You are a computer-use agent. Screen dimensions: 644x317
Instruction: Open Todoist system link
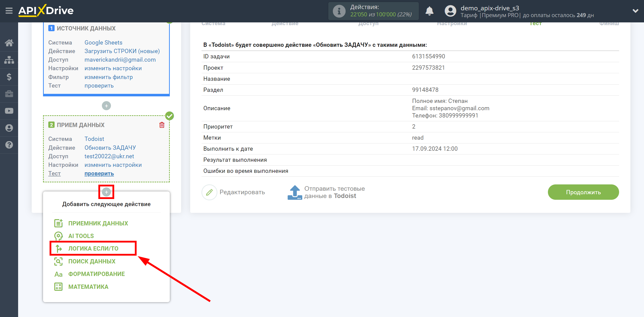coord(94,139)
